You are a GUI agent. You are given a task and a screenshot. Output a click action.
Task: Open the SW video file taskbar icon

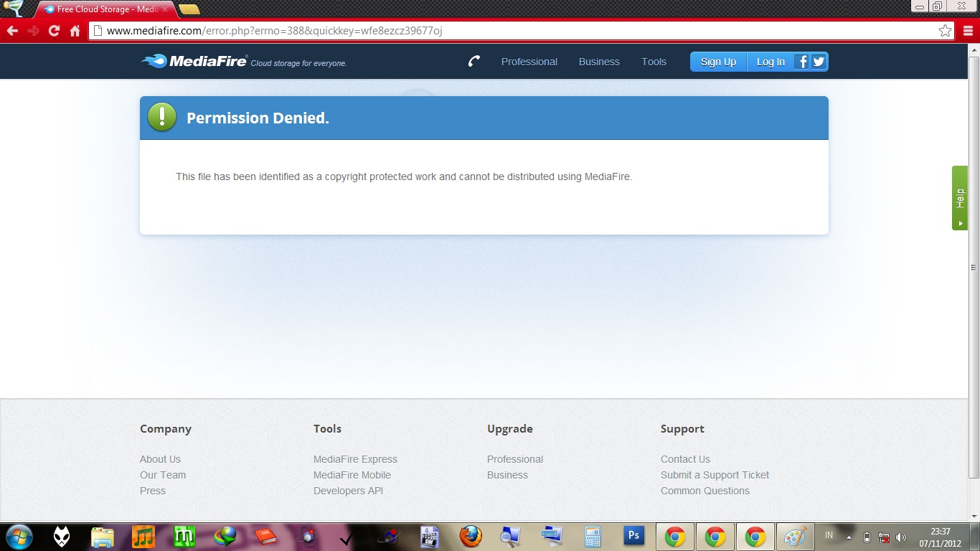click(430, 537)
